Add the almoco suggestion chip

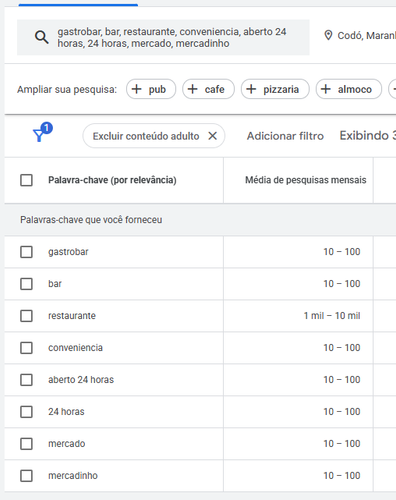click(349, 89)
